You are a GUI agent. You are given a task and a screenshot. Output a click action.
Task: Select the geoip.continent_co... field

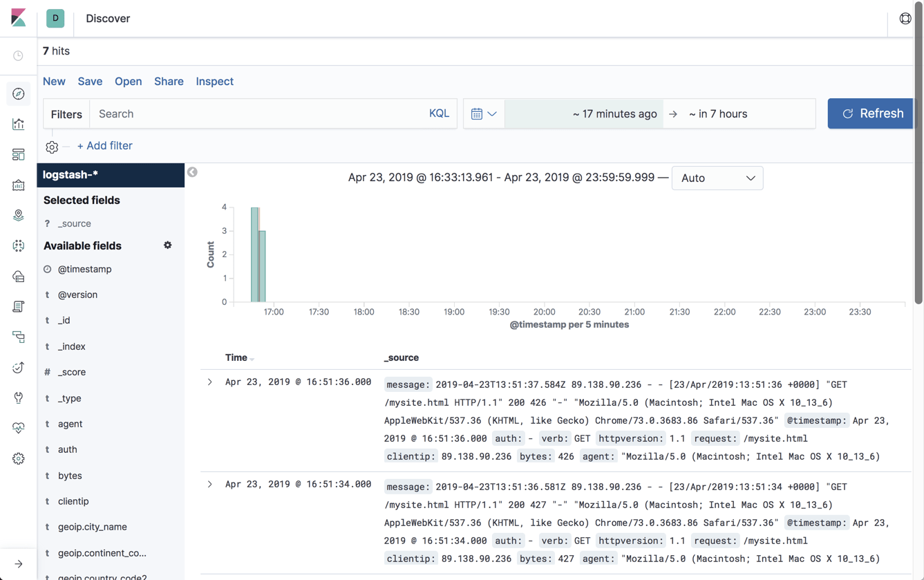pos(102,554)
